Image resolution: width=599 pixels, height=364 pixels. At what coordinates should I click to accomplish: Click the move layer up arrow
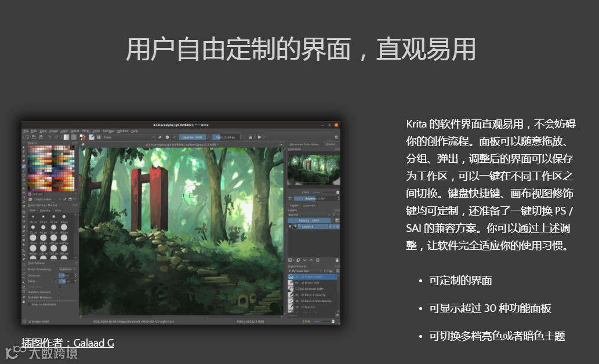pos(311,260)
